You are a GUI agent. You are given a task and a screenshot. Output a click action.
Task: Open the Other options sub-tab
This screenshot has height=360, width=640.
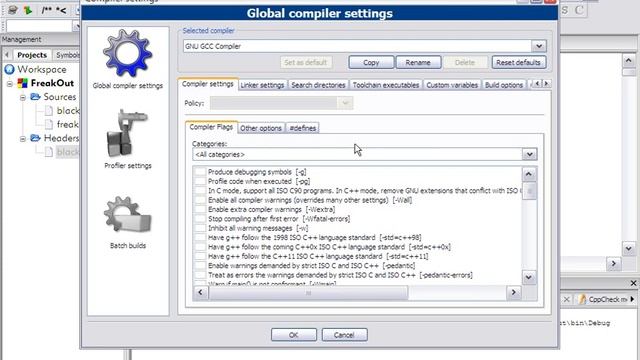261,128
